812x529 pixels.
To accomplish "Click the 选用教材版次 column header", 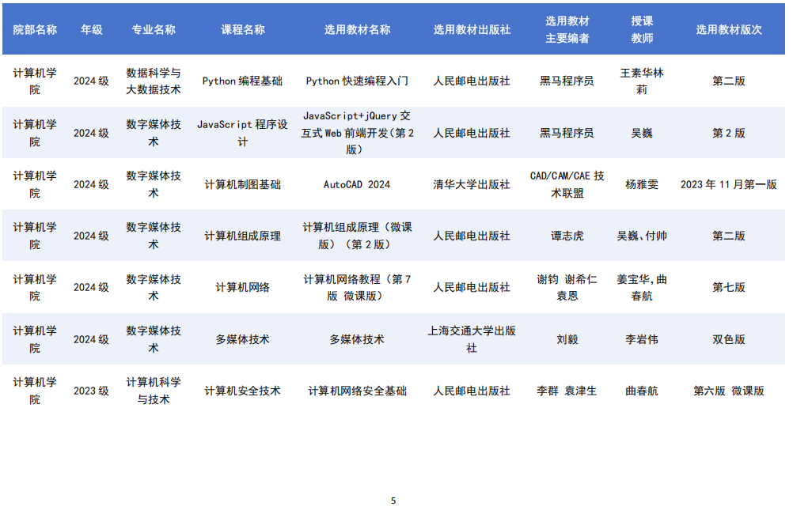I will 729,29.
